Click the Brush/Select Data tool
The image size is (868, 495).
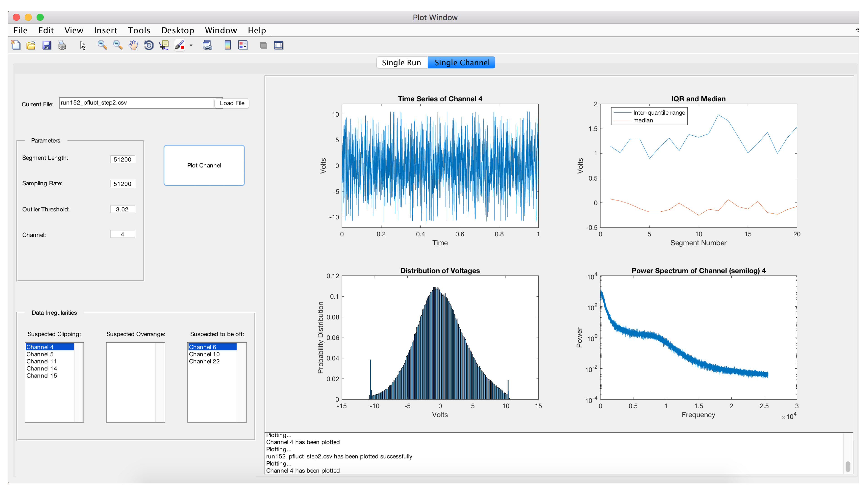click(x=179, y=45)
